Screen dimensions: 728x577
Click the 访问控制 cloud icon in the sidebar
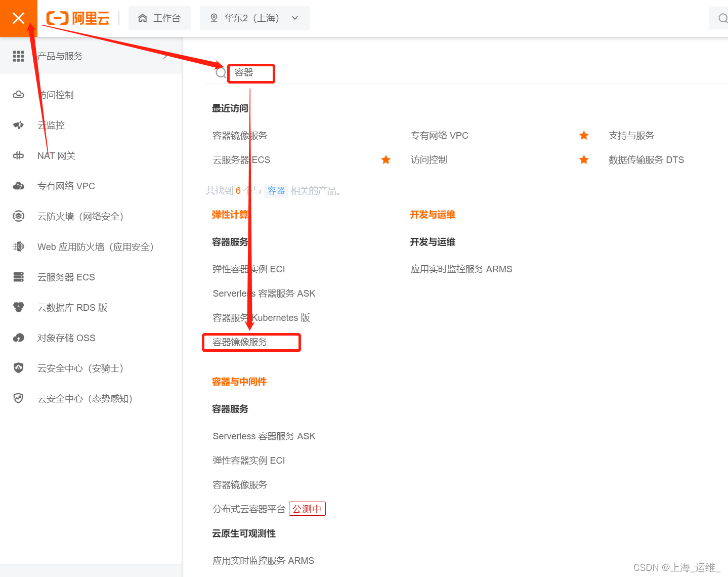tap(18, 95)
